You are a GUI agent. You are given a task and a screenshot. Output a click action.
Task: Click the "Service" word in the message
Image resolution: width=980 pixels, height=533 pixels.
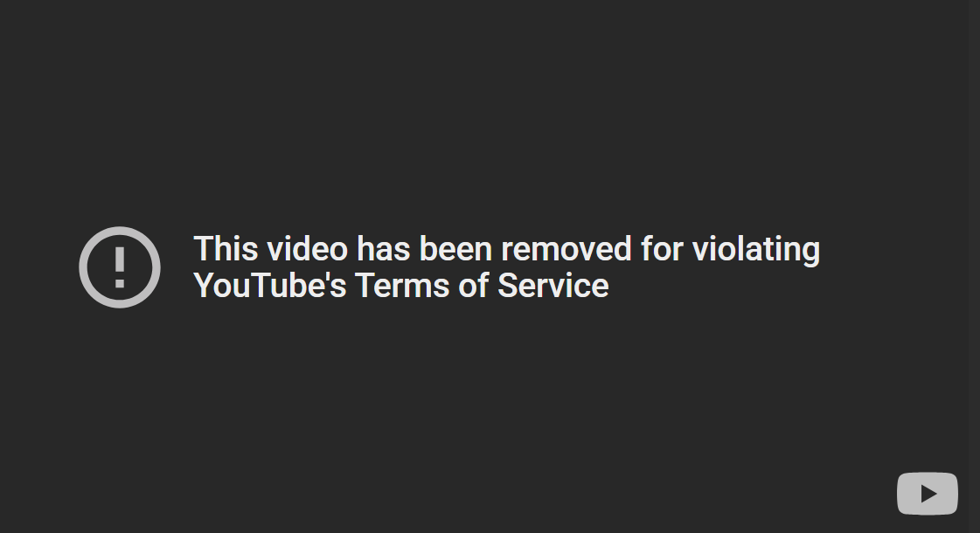click(553, 286)
